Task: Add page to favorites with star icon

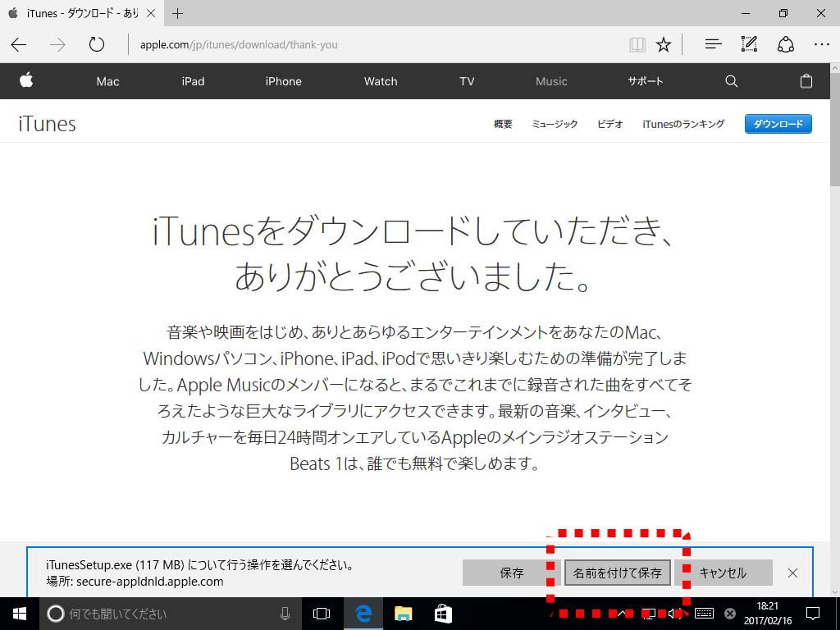Action: coord(664,45)
